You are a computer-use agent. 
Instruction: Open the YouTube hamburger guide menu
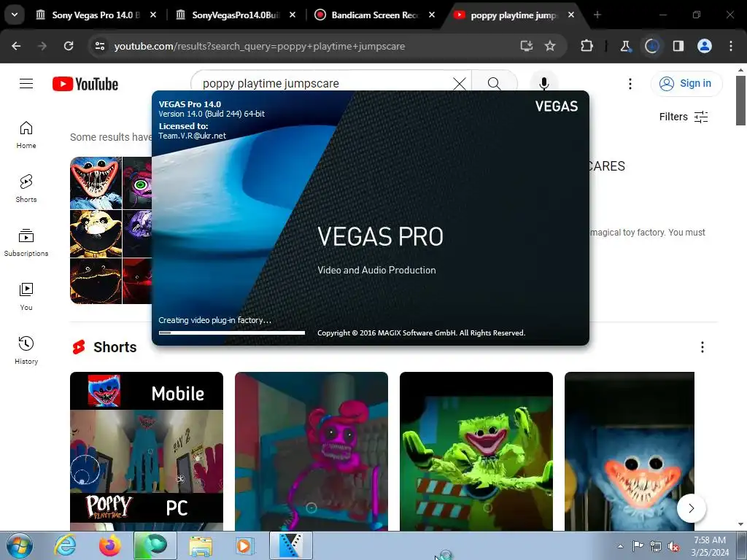26,84
